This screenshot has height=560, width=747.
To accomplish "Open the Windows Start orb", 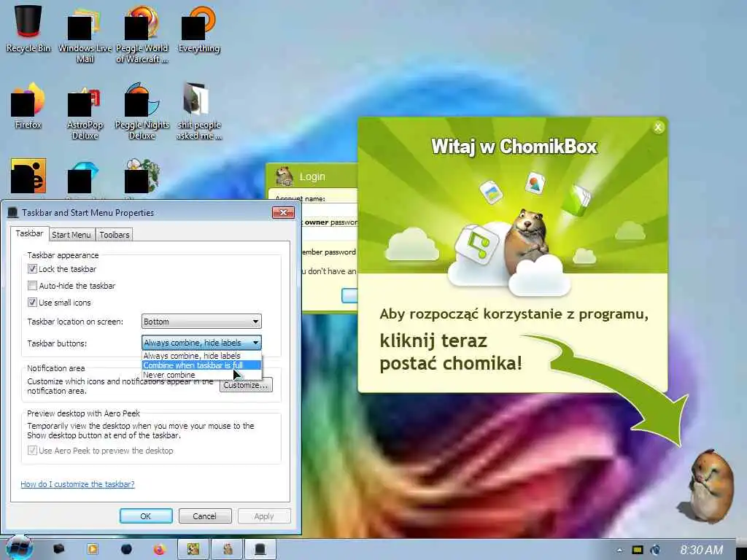I will coord(20,548).
